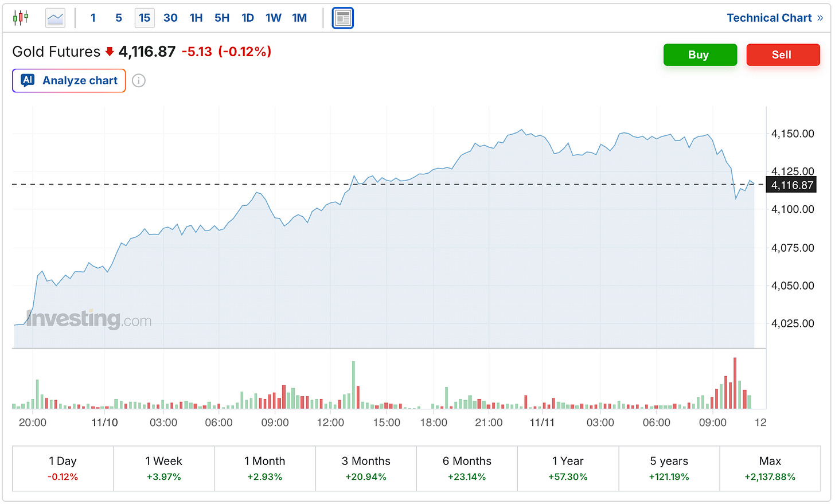Image resolution: width=835 pixels, height=504 pixels.
Task: Click the 4,116.87 current price marker
Action: pyautogui.click(x=791, y=185)
